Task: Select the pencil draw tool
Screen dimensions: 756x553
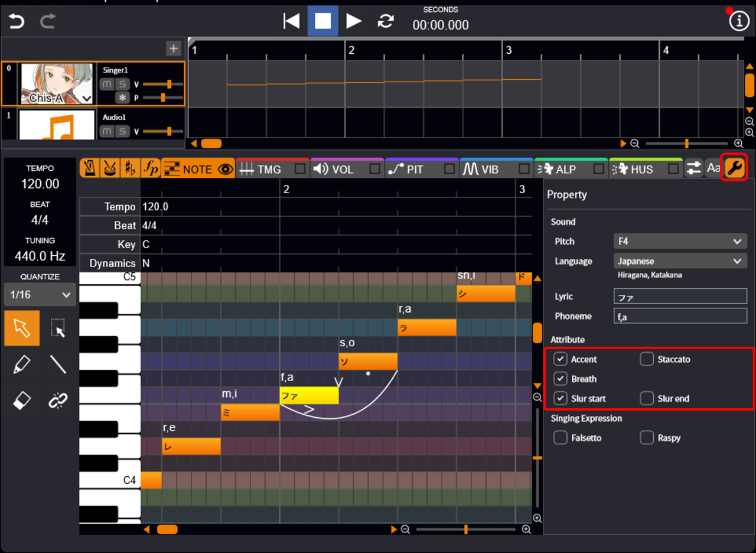Action: (22, 365)
